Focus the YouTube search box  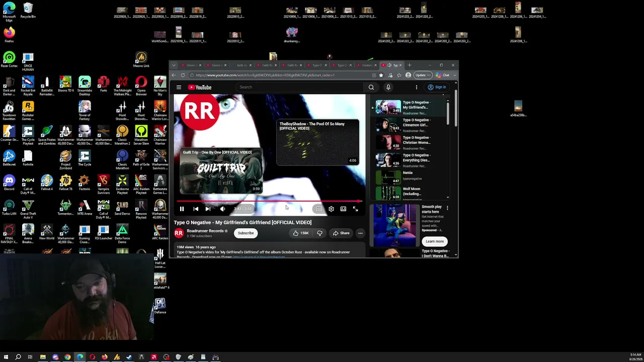tap(300, 87)
